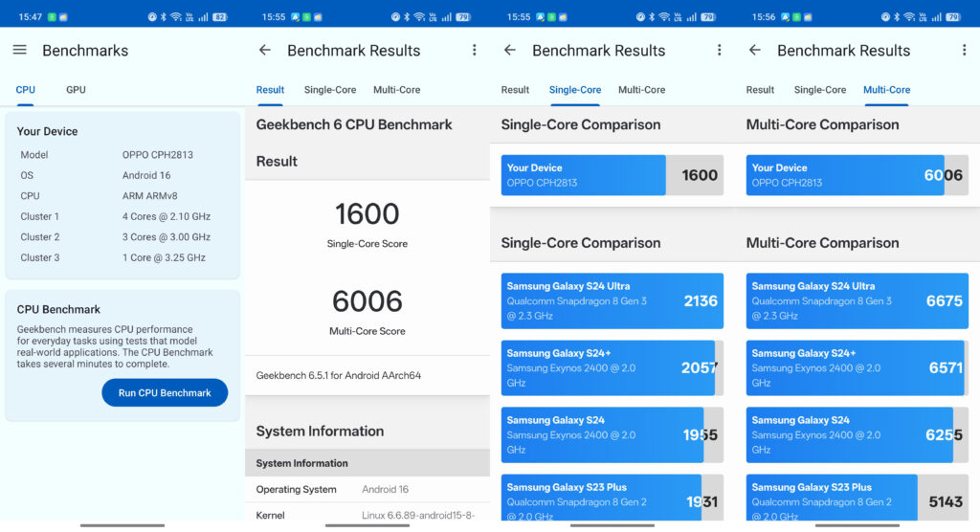Open Multi-Core tab on second screen
The width and height of the screenshot is (980, 532).
click(397, 90)
